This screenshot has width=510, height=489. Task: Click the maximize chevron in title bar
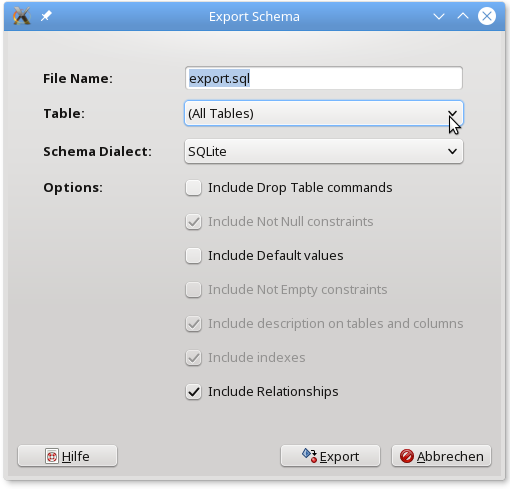(463, 16)
